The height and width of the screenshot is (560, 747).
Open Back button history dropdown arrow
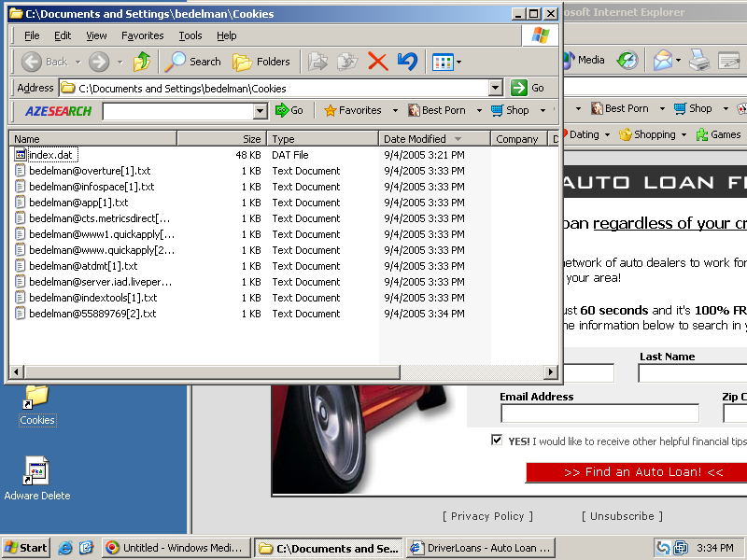click(x=78, y=62)
